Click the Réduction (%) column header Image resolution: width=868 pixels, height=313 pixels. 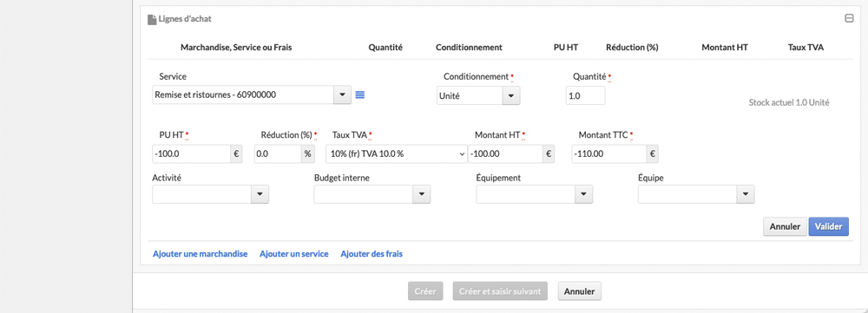(632, 48)
